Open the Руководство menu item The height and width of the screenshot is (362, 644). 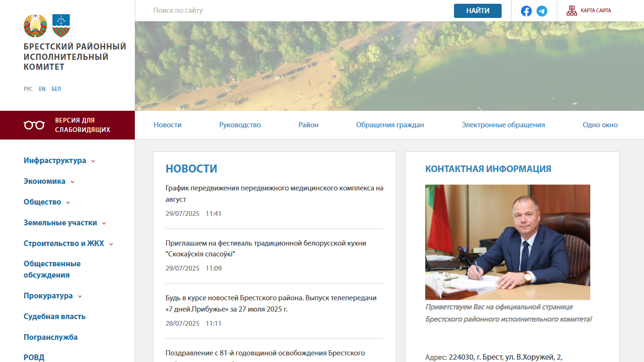tap(240, 125)
